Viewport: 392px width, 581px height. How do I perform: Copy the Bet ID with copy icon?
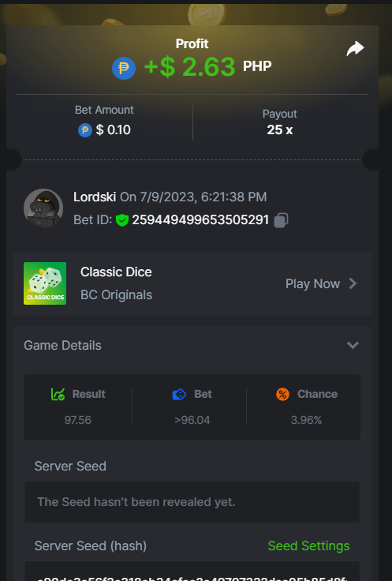pos(281,219)
